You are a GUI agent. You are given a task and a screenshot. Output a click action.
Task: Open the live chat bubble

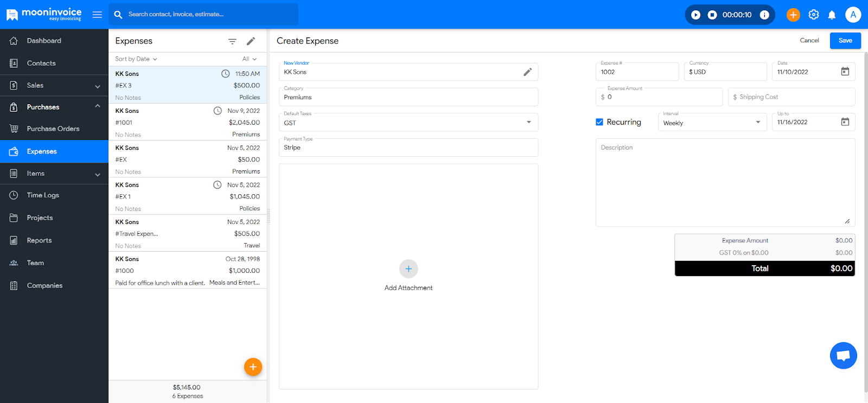(x=844, y=356)
